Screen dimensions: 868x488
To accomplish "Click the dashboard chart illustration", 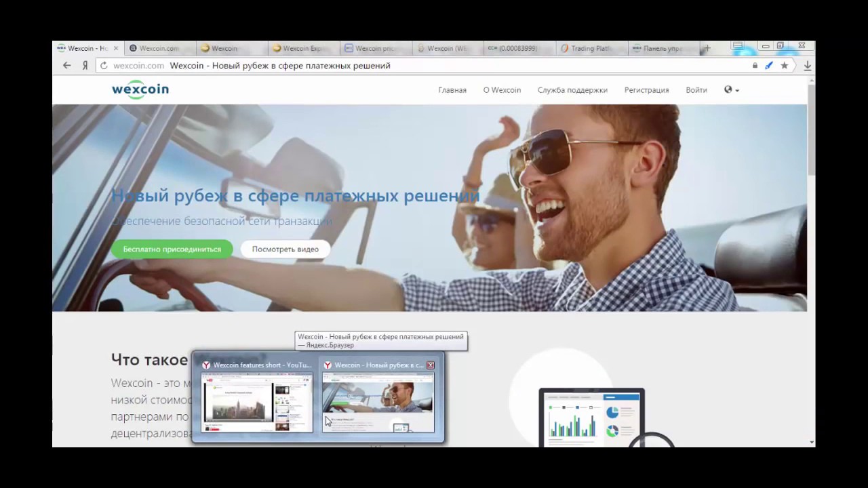I will pos(592,417).
